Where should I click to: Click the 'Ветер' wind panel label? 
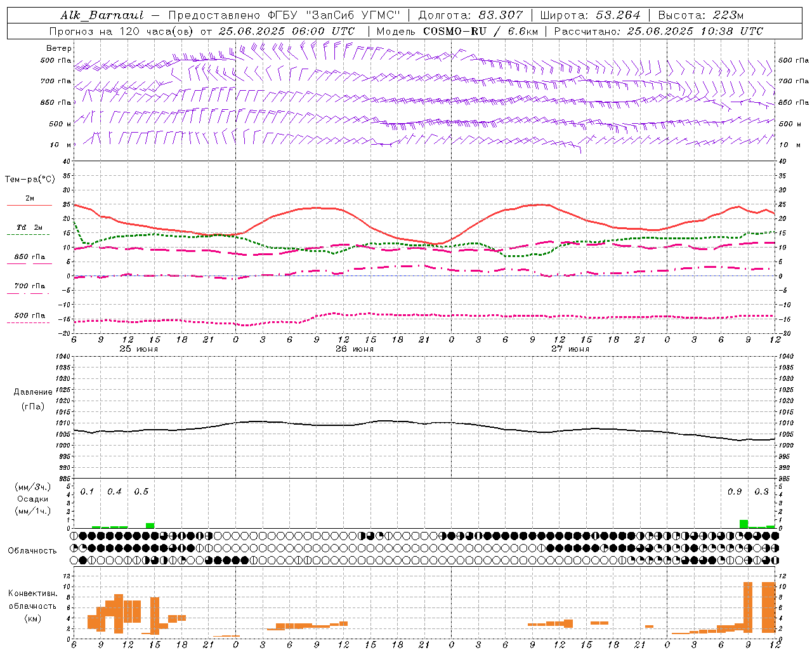click(59, 48)
